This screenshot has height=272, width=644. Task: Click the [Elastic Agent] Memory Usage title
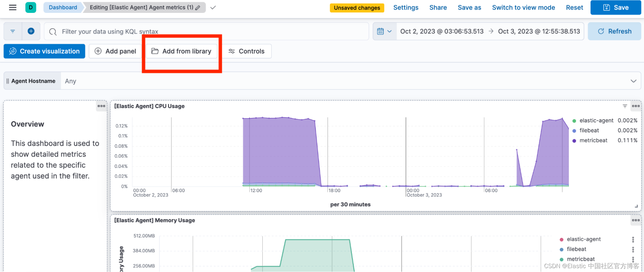(155, 220)
